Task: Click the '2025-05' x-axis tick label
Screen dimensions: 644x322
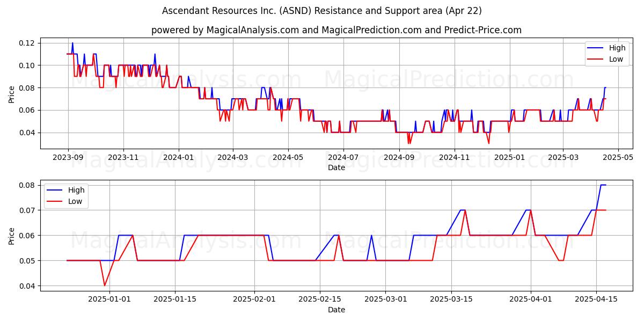Action: click(x=618, y=157)
